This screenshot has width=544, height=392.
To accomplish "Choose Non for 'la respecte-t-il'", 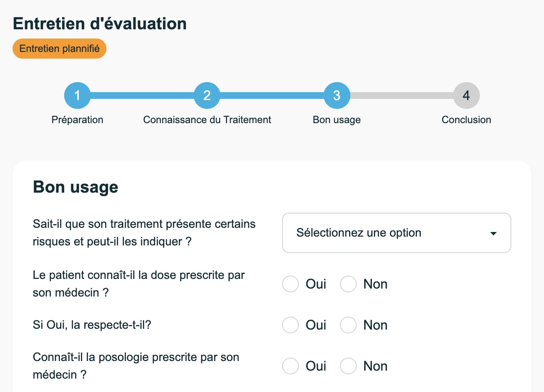I will click(348, 325).
